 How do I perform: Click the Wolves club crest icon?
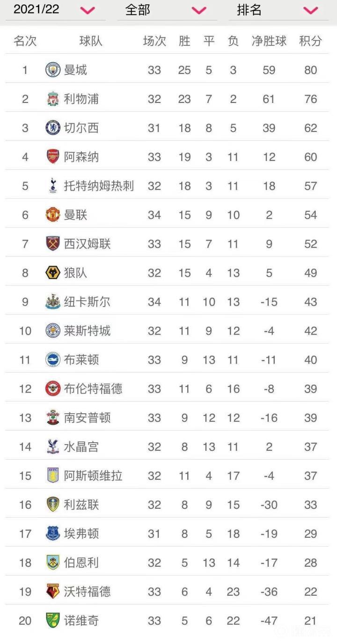point(53,273)
